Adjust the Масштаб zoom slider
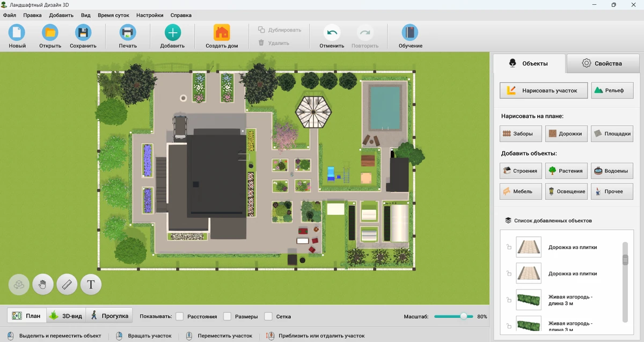Screen dimensions: 644x342 pyautogui.click(x=463, y=316)
